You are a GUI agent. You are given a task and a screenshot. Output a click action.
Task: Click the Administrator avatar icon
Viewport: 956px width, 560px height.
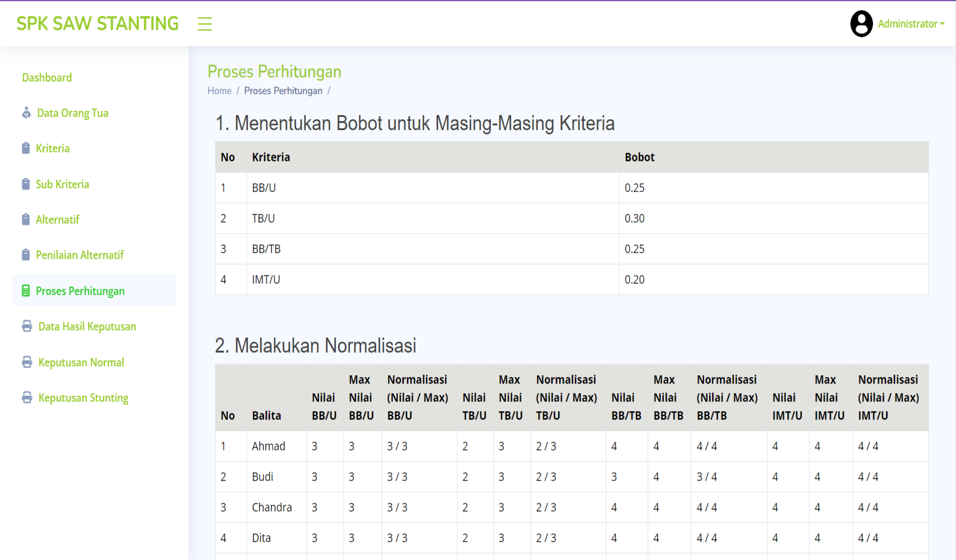(861, 24)
